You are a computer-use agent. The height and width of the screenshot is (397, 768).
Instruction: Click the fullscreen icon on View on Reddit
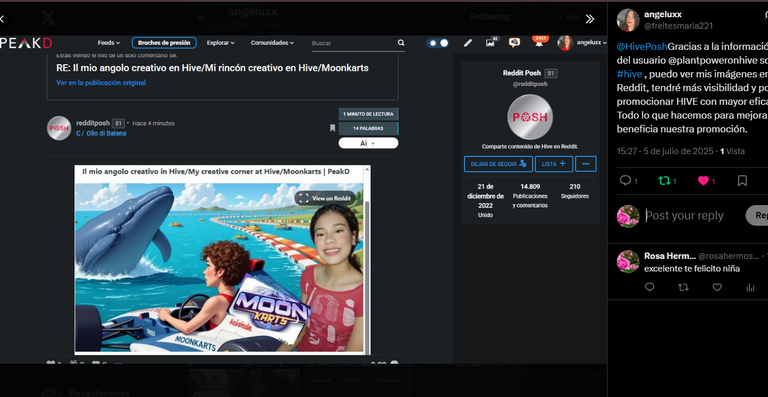point(304,198)
